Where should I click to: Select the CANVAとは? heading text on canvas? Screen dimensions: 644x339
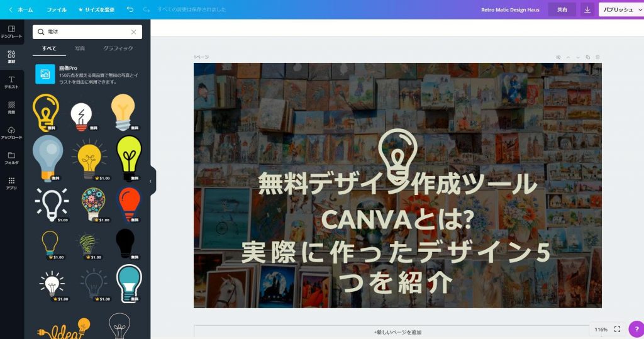tap(397, 220)
